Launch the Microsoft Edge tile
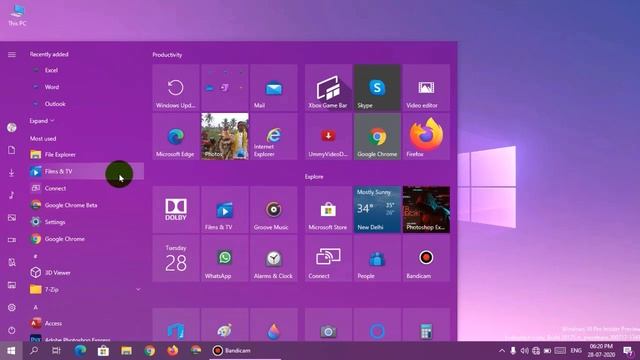640x360 pixels. point(176,136)
